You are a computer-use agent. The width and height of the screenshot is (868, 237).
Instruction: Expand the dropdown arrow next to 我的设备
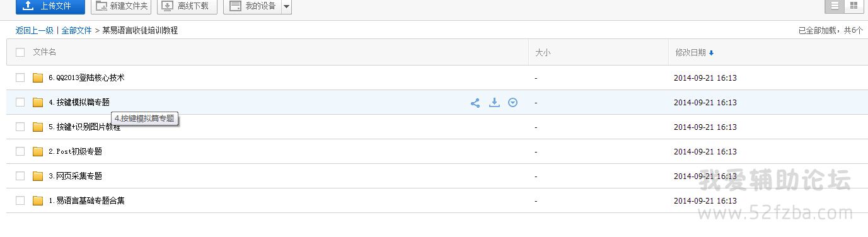tap(286, 6)
